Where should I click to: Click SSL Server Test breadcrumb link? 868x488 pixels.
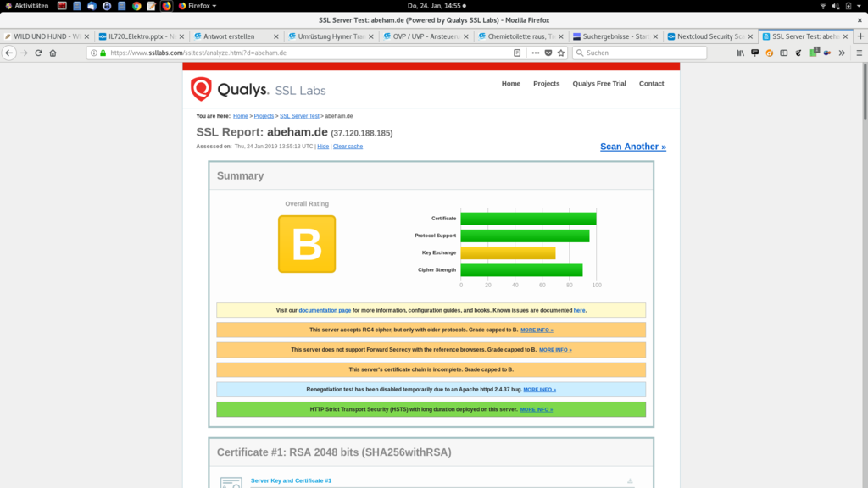click(x=299, y=116)
